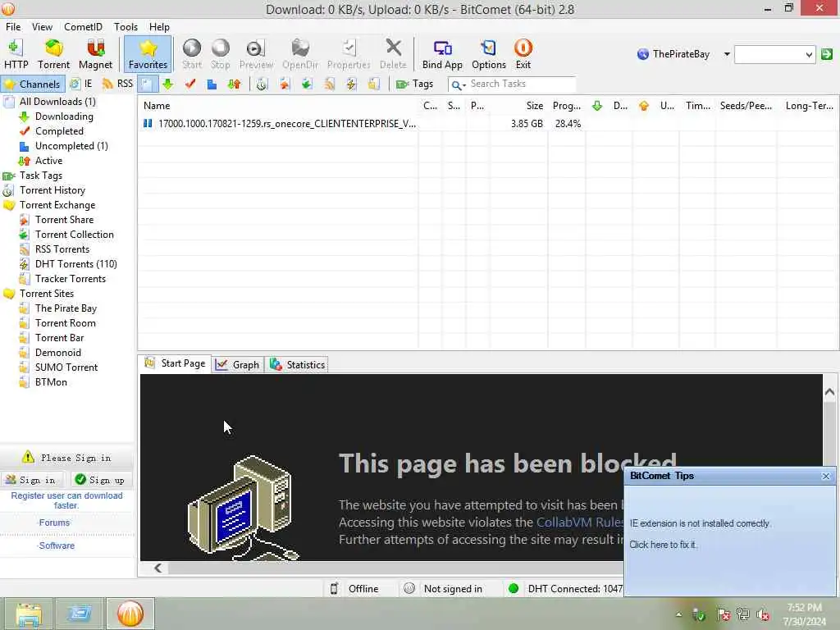Click the Bind App toolbar icon

point(442,54)
